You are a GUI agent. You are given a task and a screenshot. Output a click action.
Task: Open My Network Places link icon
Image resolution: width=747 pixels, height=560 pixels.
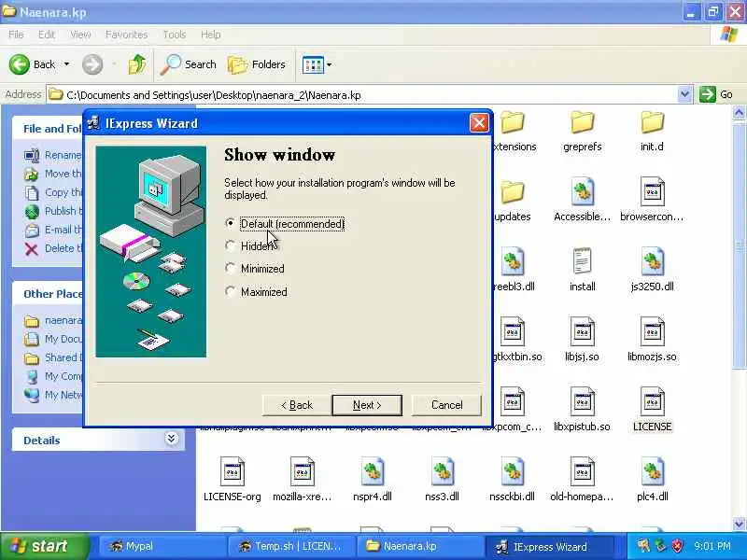point(32,395)
